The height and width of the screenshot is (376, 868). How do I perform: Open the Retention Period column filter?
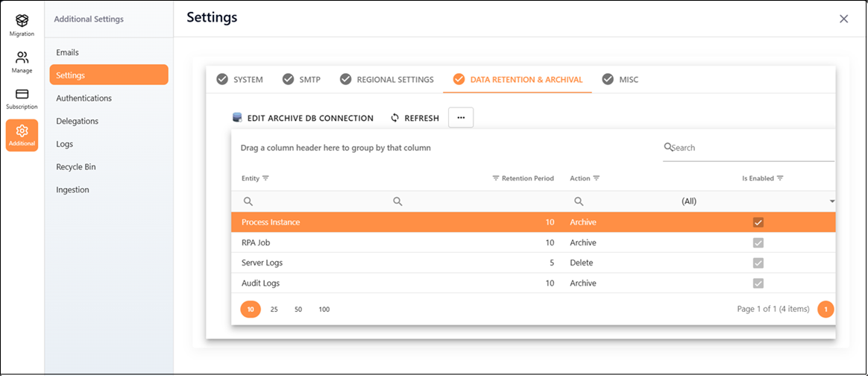point(496,178)
